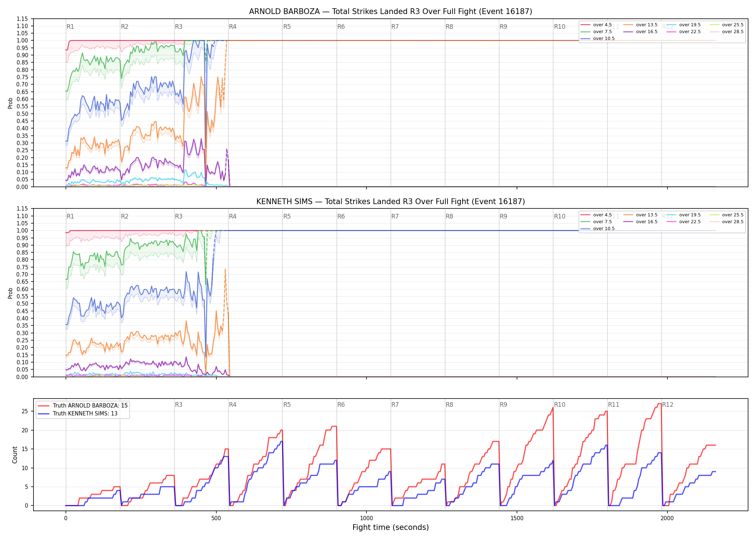Viewport: 756px width, 540px height.
Task: Click x-axis tick label '1000'
Action: coord(366,518)
